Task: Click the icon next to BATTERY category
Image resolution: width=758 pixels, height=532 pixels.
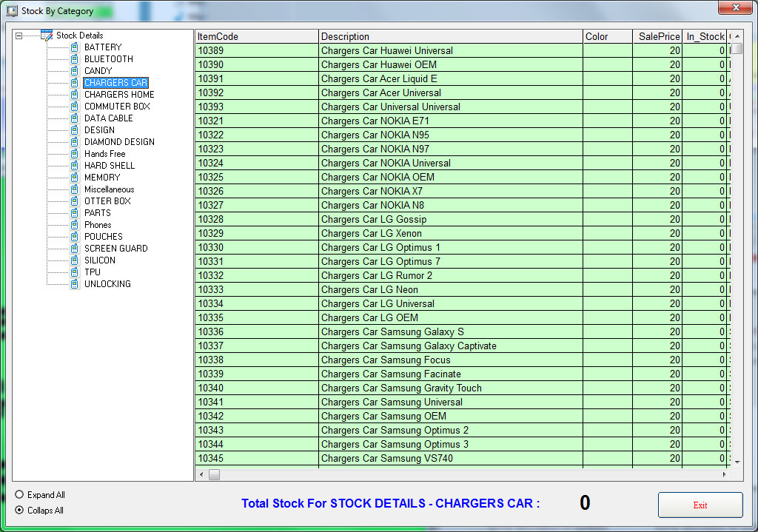Action: pos(75,47)
